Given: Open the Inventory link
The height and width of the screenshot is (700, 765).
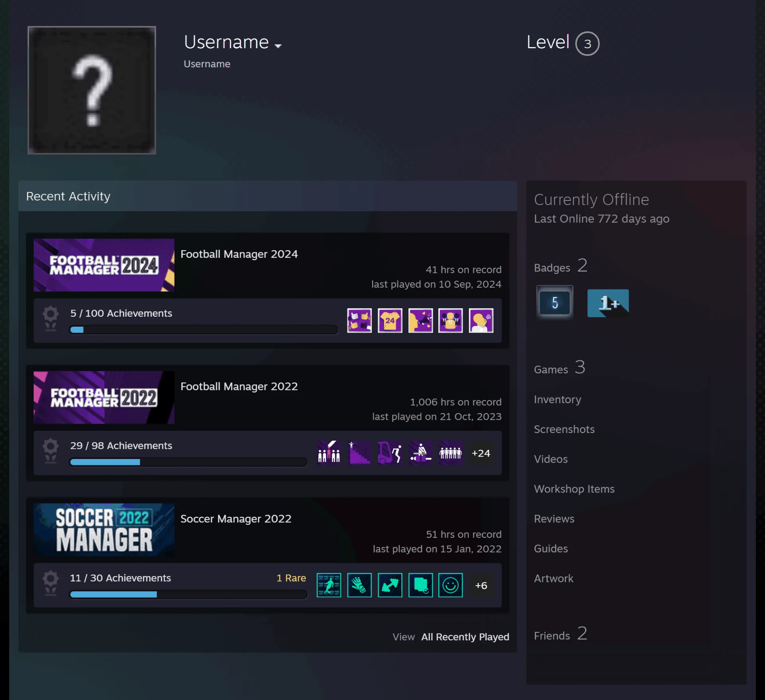Looking at the screenshot, I should point(557,399).
